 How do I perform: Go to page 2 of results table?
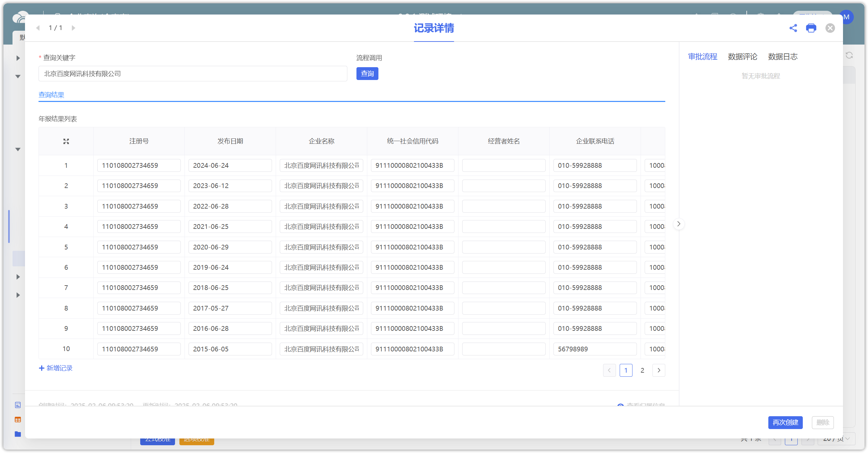pos(642,370)
